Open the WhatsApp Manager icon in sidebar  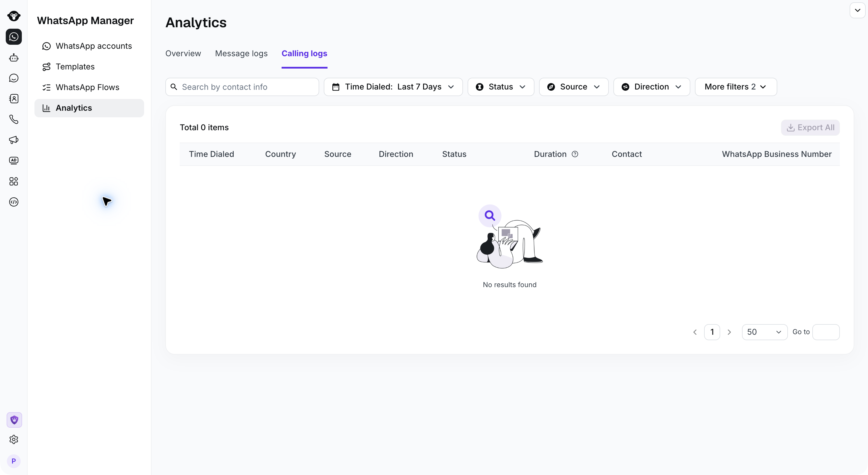pos(14,37)
